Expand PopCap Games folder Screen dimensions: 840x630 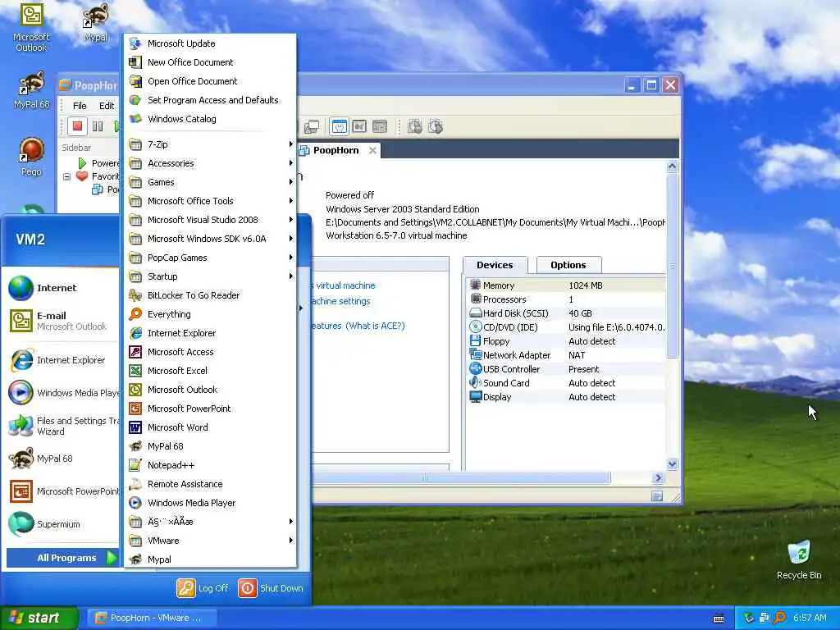210,257
